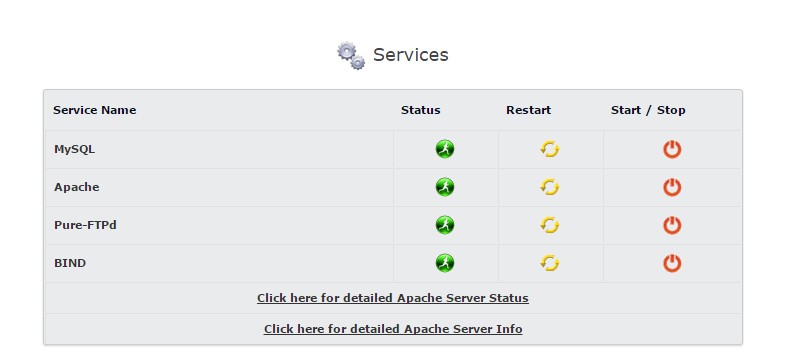Restart the Apache service
Viewport: 794px width, 364px height.
549,187
